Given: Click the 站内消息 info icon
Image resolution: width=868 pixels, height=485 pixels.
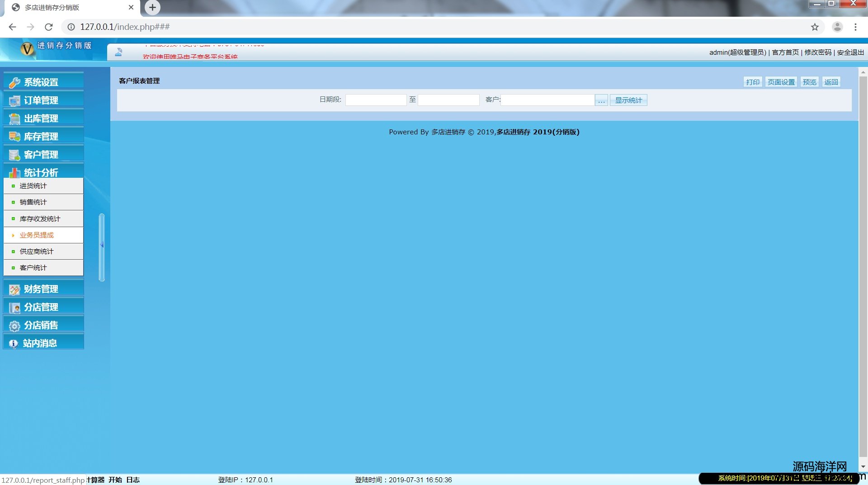Looking at the screenshot, I should pyautogui.click(x=14, y=343).
